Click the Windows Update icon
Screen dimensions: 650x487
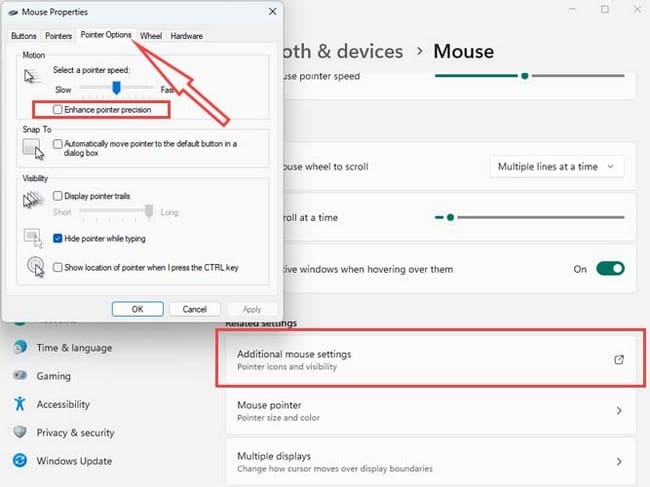19,461
